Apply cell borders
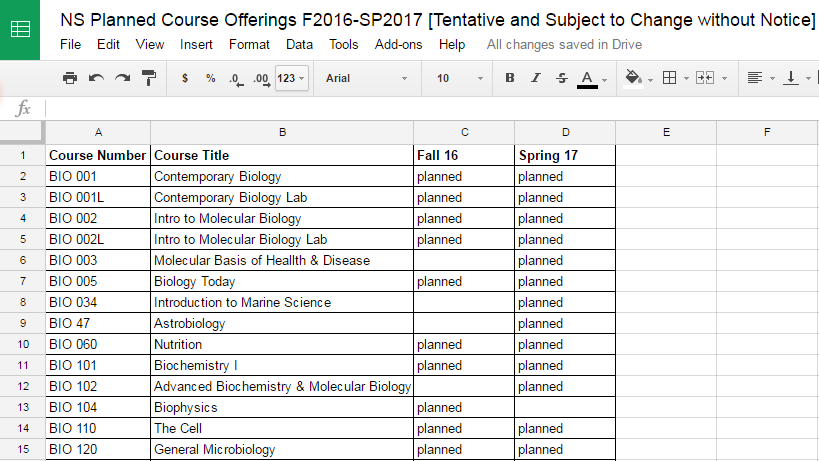This screenshot has height=461, width=819. click(669, 78)
